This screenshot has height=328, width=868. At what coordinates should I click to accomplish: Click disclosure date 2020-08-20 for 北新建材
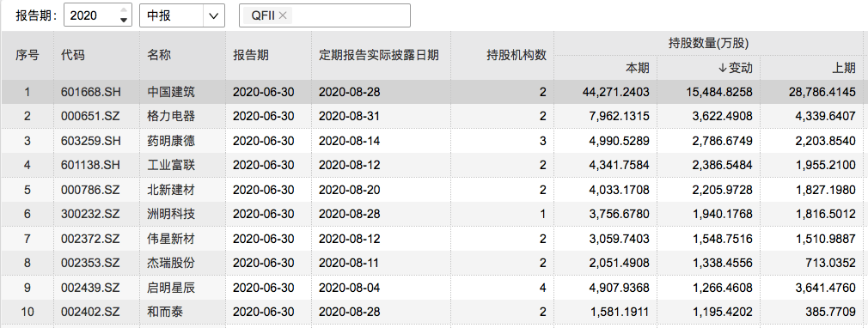click(x=349, y=190)
